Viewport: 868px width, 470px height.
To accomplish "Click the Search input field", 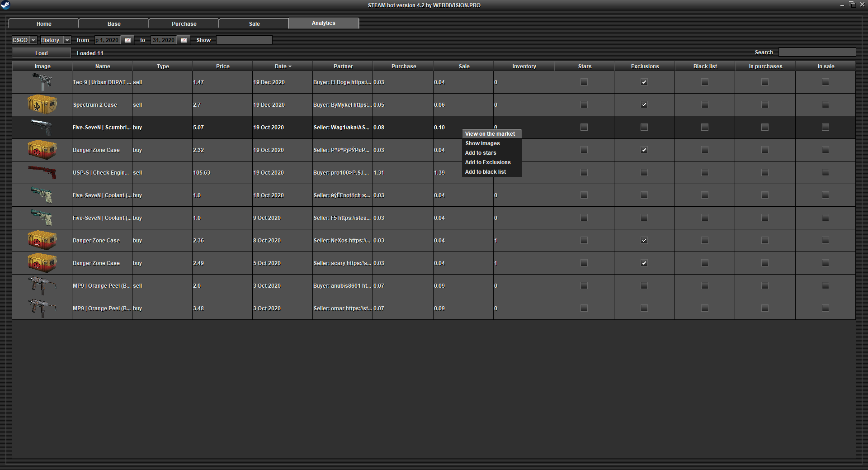I will pos(817,52).
